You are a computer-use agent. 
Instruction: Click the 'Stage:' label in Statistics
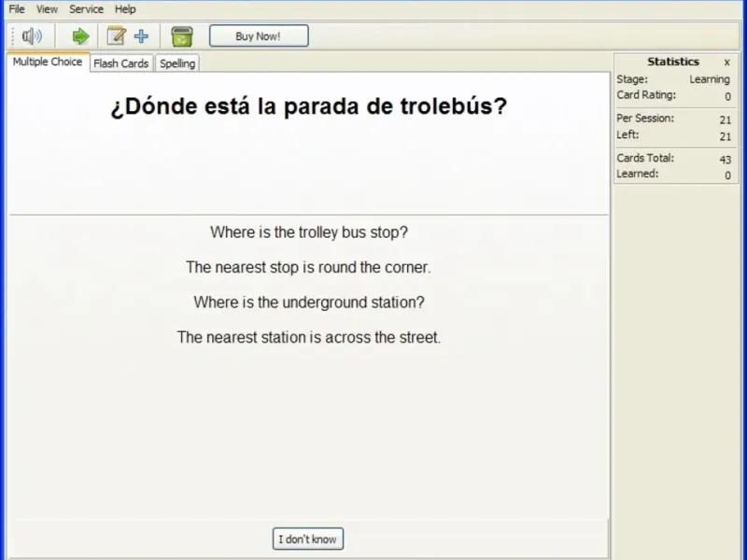632,79
